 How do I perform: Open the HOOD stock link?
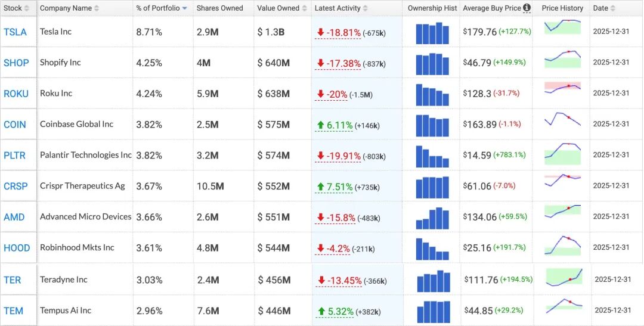coord(17,248)
